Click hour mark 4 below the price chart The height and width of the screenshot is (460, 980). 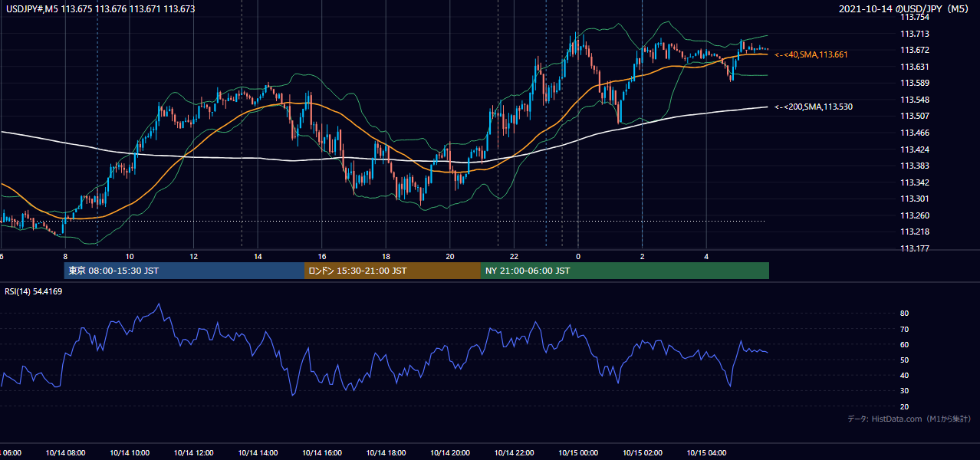[x=706, y=257]
